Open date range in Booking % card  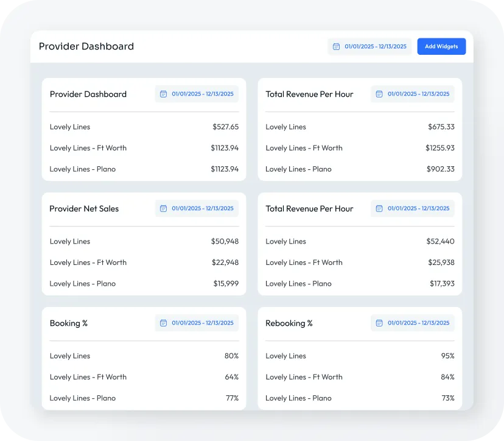[x=197, y=323]
